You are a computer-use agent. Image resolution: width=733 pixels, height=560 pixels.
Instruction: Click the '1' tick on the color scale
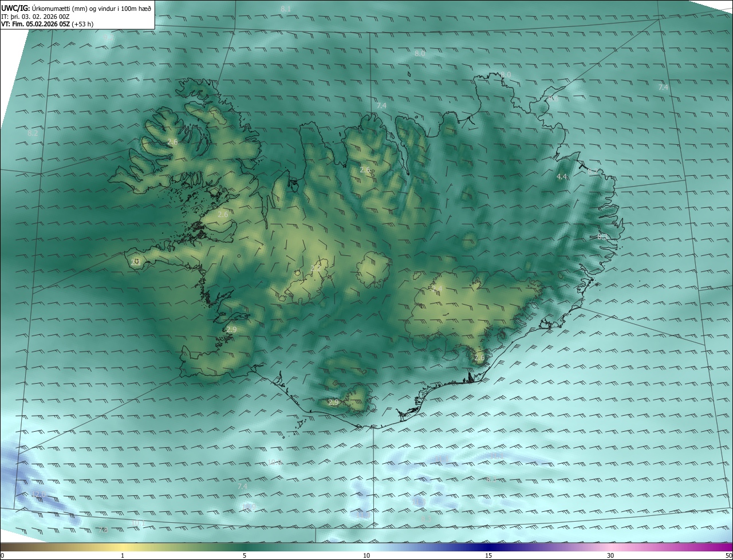pos(123,555)
